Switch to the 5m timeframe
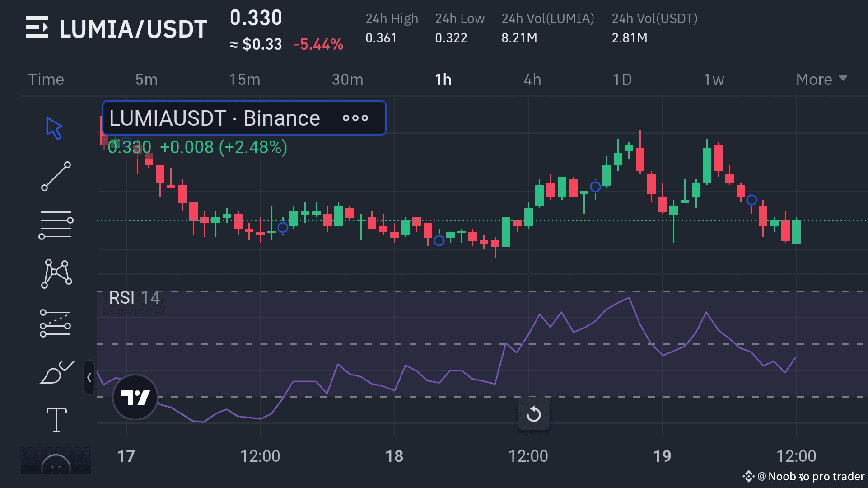The image size is (868, 488). 146,80
